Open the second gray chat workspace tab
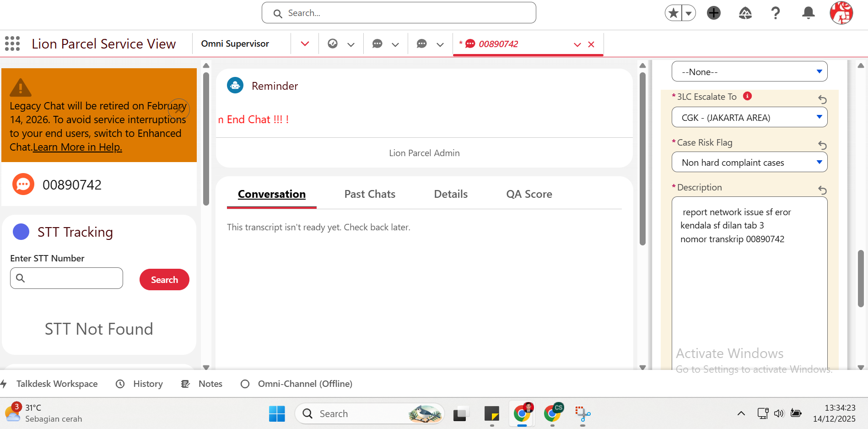 pos(421,43)
